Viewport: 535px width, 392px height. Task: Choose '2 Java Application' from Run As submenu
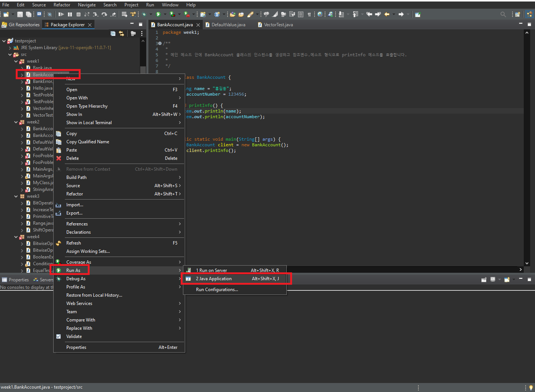tap(235, 279)
